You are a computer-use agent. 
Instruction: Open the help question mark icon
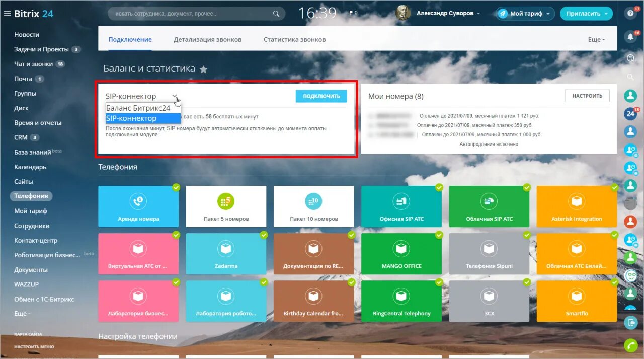(x=630, y=14)
